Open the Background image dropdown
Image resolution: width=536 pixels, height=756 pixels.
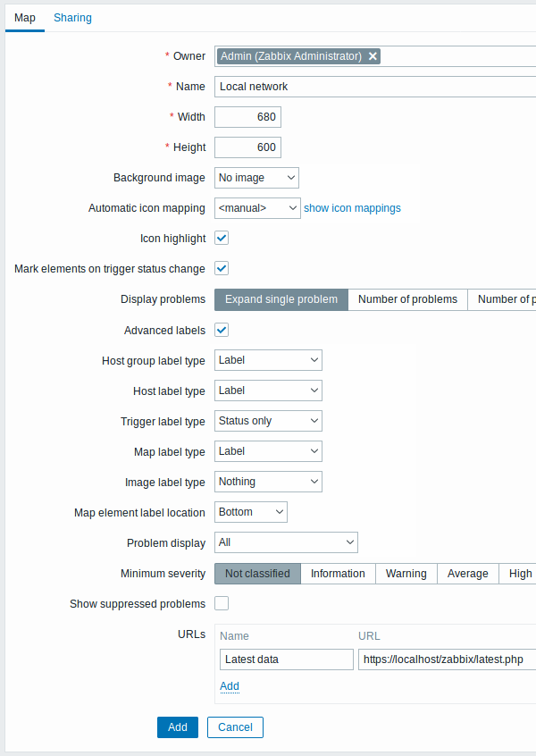coord(257,178)
